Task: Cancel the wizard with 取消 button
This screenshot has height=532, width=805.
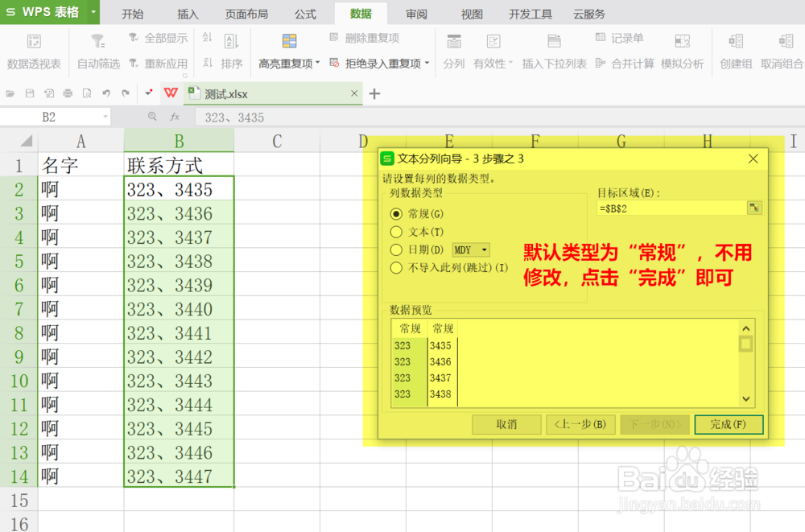Action: coord(506,425)
